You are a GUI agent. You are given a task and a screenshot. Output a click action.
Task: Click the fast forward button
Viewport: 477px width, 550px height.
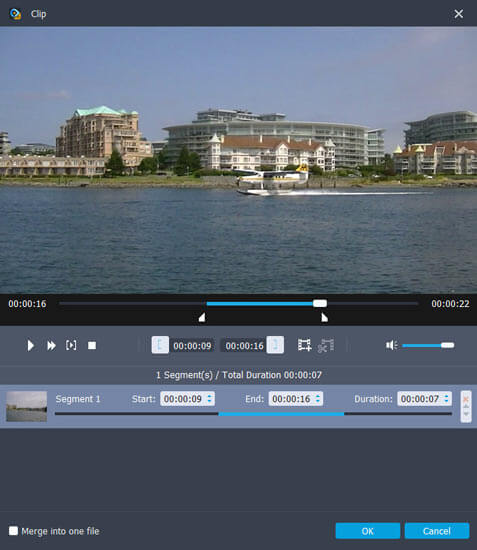point(51,346)
